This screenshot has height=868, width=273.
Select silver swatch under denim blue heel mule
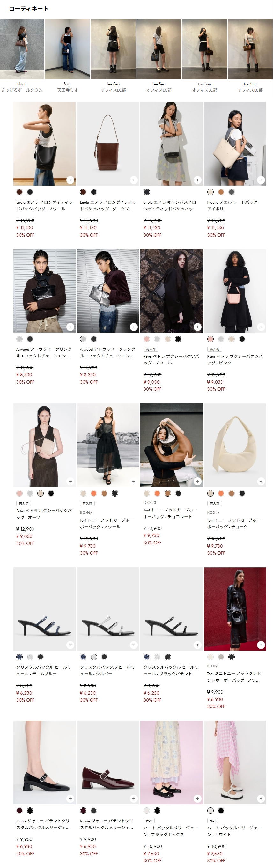pyautogui.click(x=30, y=657)
